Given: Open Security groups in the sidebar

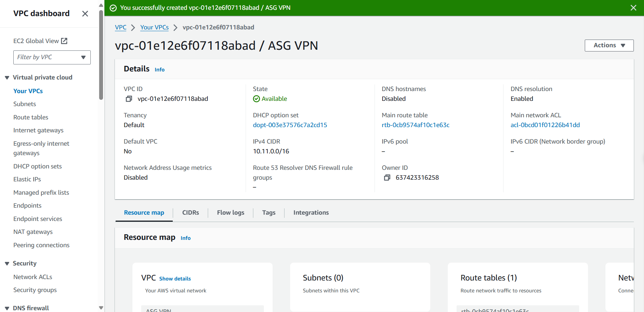Looking at the screenshot, I should pyautogui.click(x=35, y=290).
